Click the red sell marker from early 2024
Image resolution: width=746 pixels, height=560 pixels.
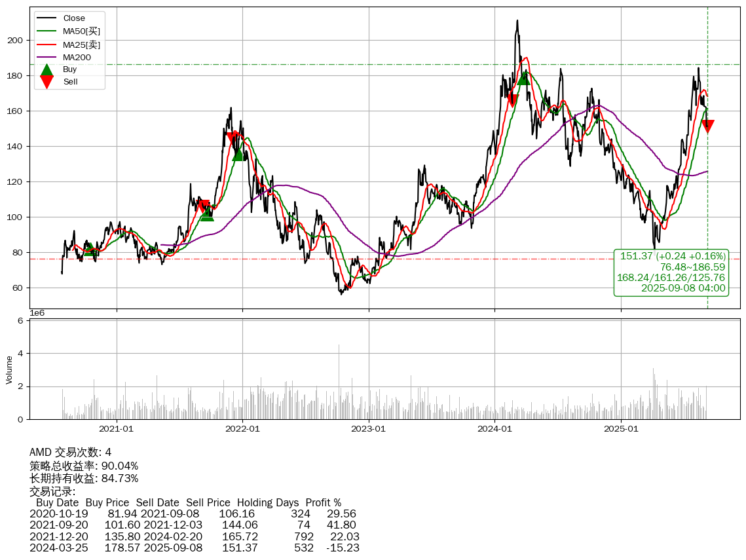[x=512, y=101]
